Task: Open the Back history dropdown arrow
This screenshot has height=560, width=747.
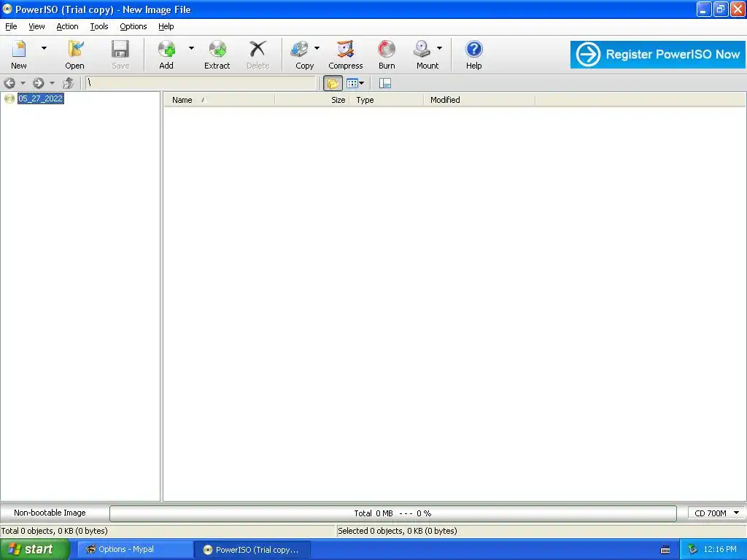Action: pyautogui.click(x=23, y=83)
